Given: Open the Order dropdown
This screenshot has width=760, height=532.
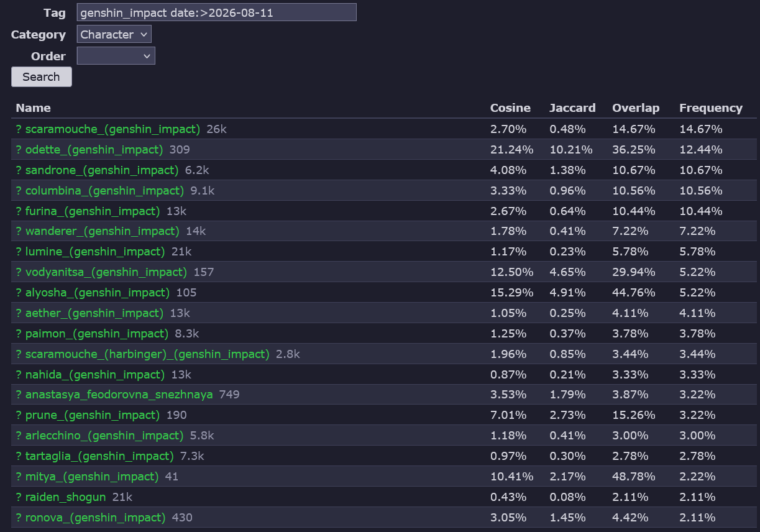Looking at the screenshot, I should tap(116, 56).
